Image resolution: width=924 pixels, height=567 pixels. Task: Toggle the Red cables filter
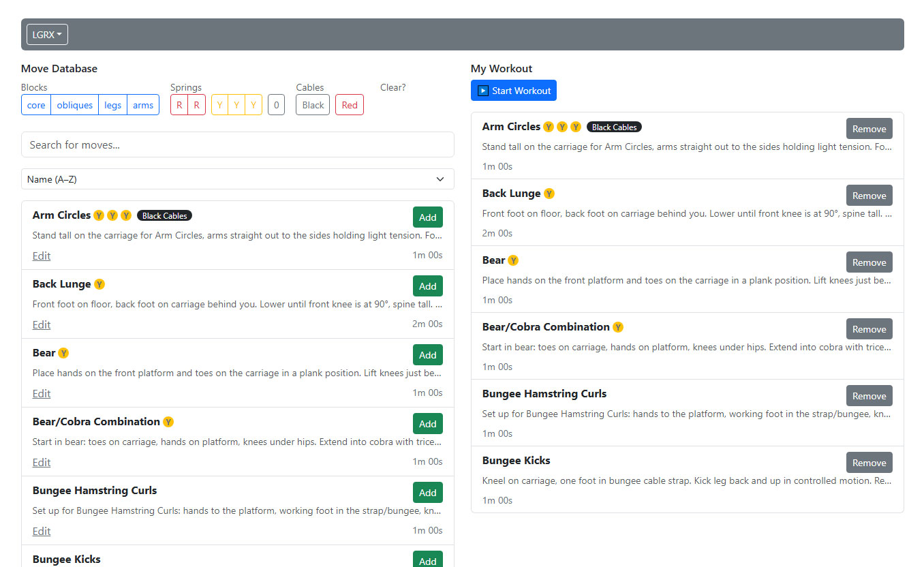350,105
